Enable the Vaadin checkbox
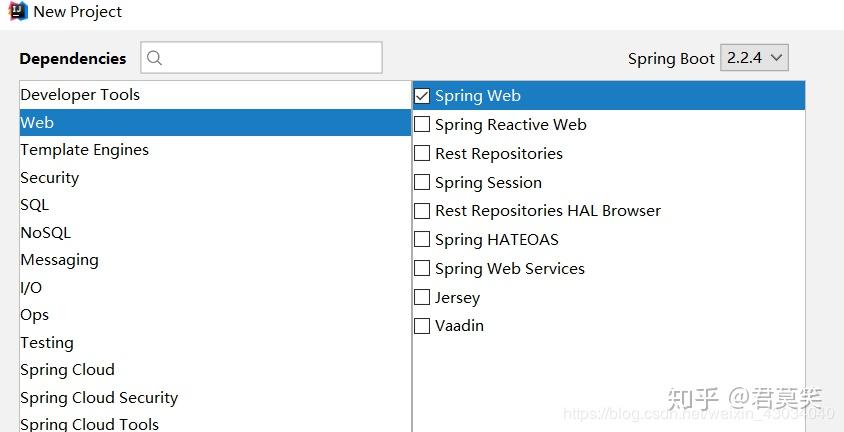The width and height of the screenshot is (844, 432). (422, 326)
